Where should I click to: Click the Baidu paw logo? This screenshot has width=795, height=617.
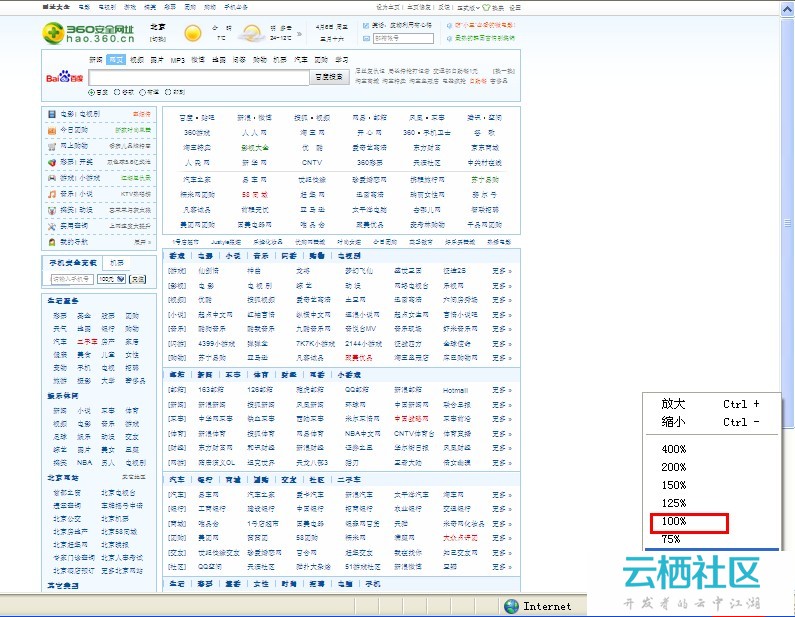(64, 77)
